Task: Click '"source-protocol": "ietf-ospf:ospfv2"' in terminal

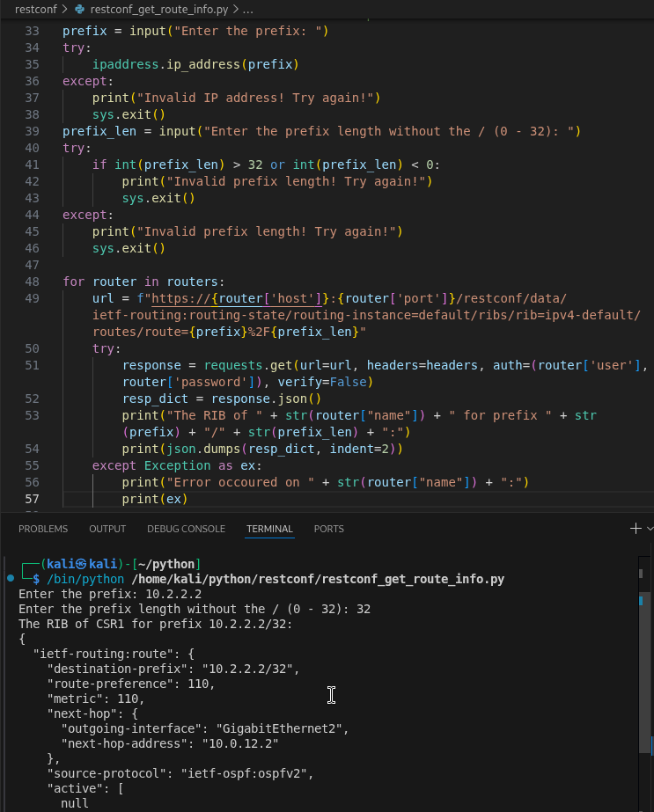Action: (x=180, y=773)
